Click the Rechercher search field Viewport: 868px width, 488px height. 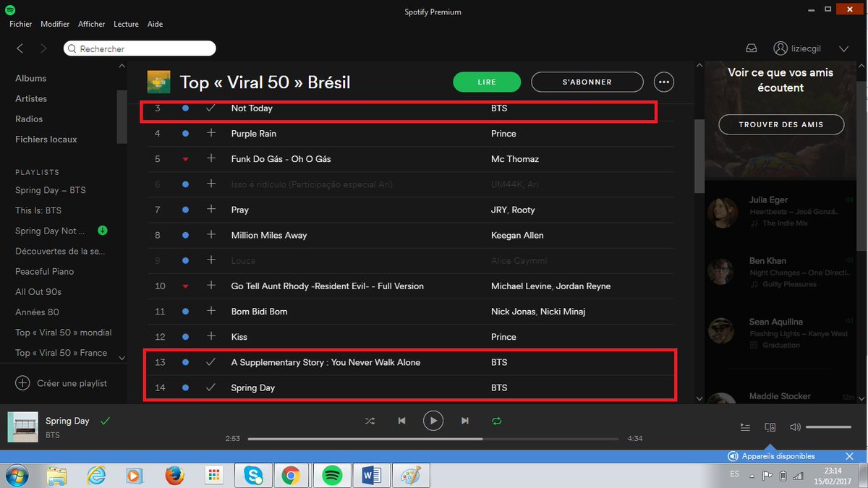tap(140, 48)
